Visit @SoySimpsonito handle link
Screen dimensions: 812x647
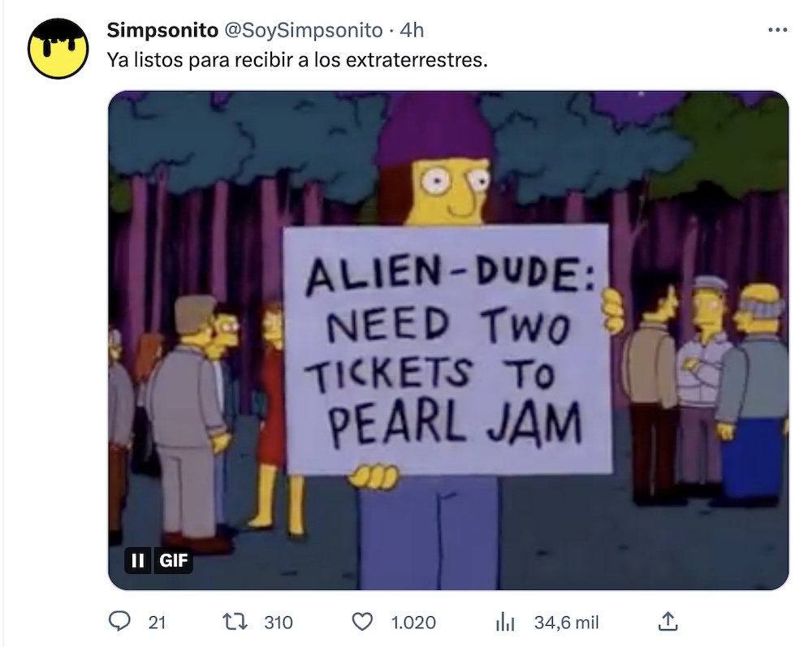point(304,30)
